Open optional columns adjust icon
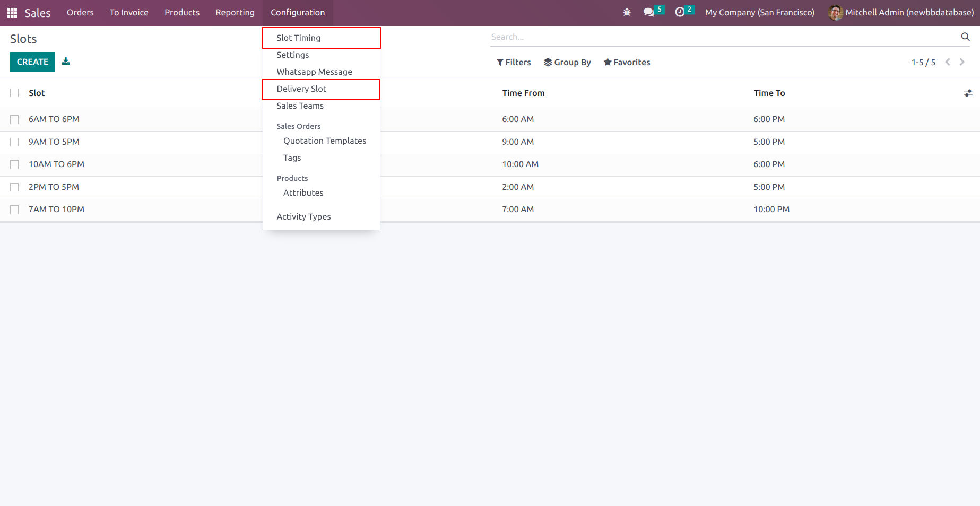The width and height of the screenshot is (980, 506). 968,93
